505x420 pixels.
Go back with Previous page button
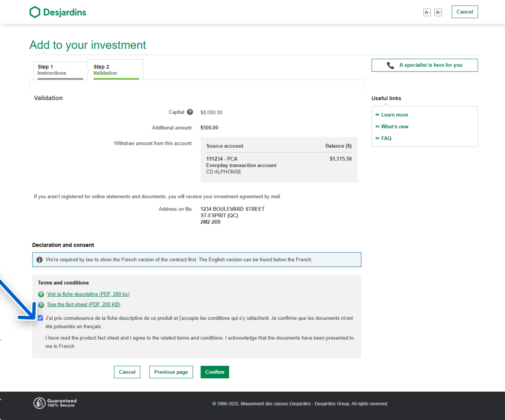[x=171, y=372]
